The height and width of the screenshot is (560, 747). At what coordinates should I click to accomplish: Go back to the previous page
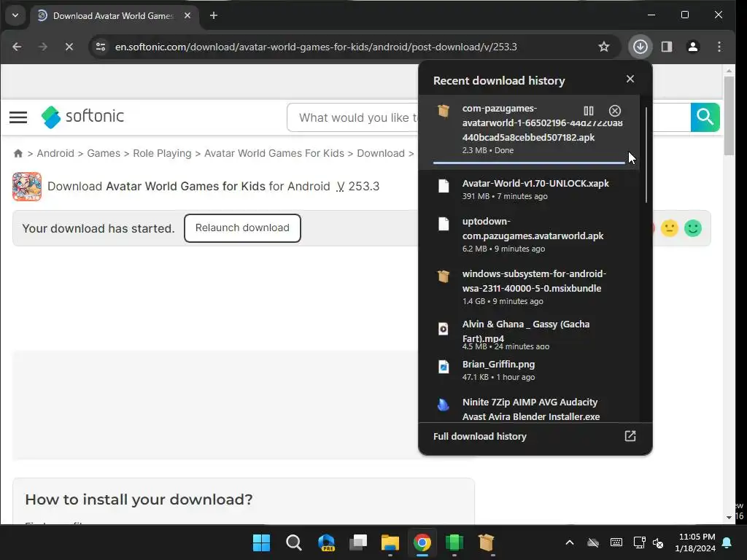17,47
